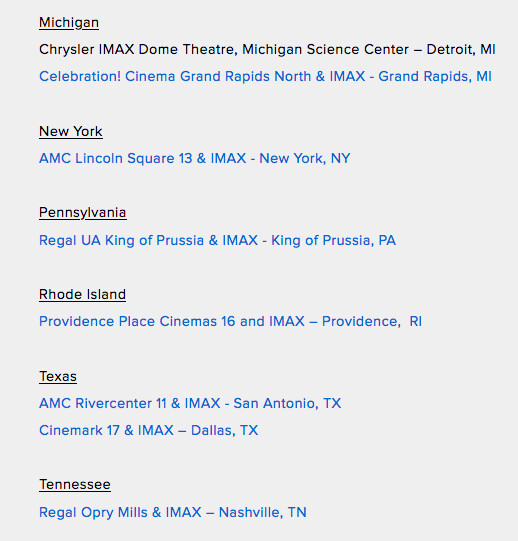The width and height of the screenshot is (518, 541).
Task: Open AMC Rivercenter 11 San Antonio link
Action: click(x=190, y=403)
